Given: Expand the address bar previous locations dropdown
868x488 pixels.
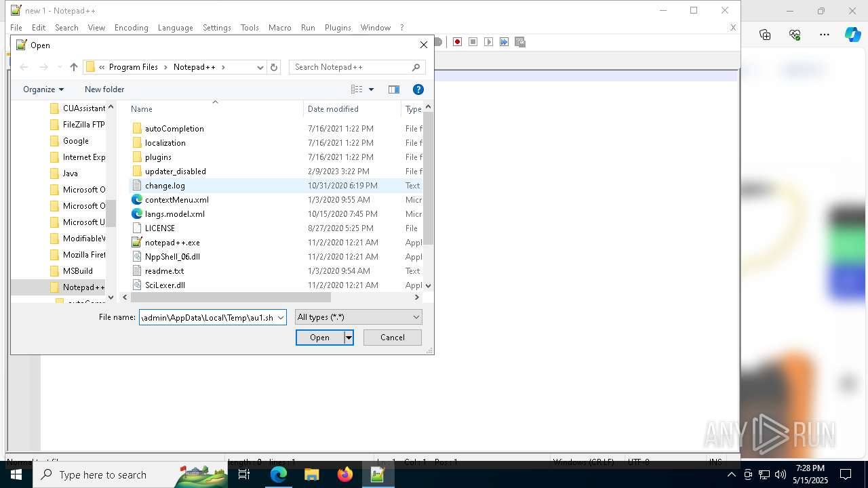Looking at the screenshot, I should (260, 67).
